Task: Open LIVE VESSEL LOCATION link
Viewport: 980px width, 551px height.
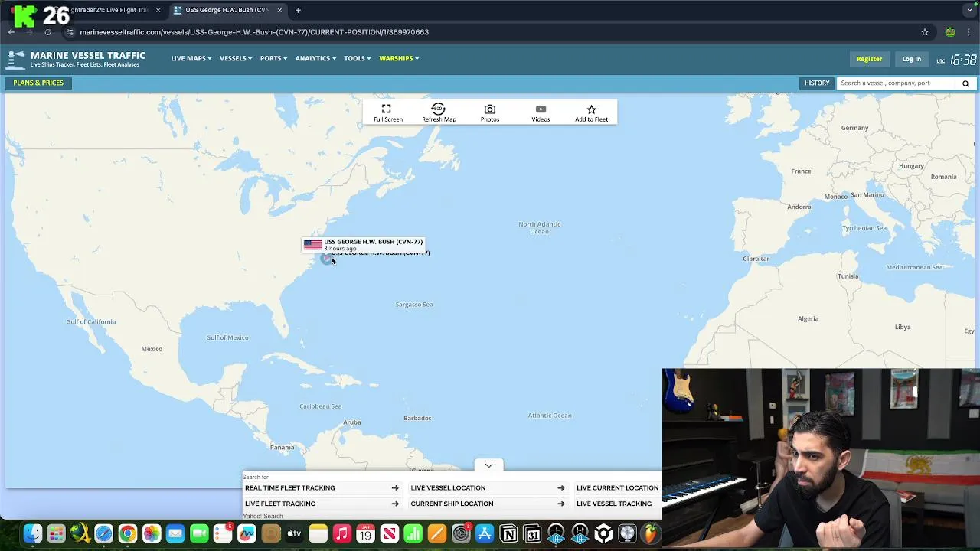Action: point(487,487)
